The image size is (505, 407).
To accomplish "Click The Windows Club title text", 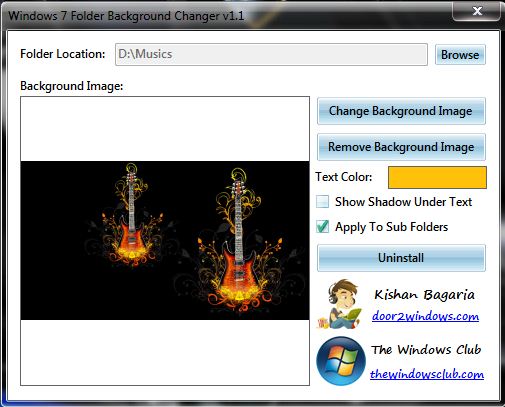I will pos(426,350).
